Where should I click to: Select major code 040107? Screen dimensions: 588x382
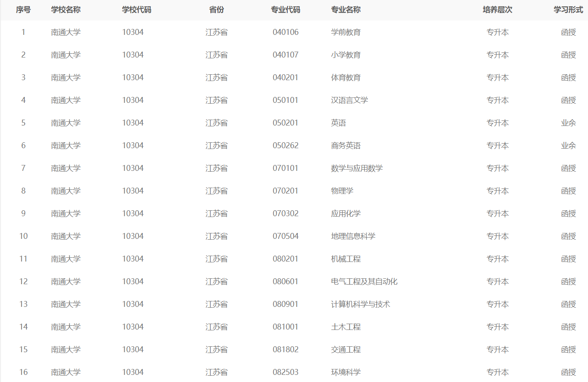pos(286,55)
